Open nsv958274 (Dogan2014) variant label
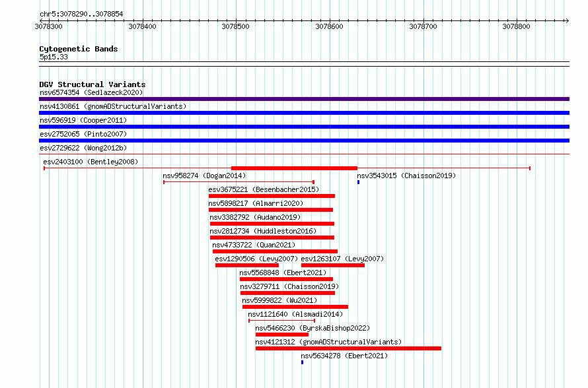The height and width of the screenshot is (388, 588). (204, 176)
